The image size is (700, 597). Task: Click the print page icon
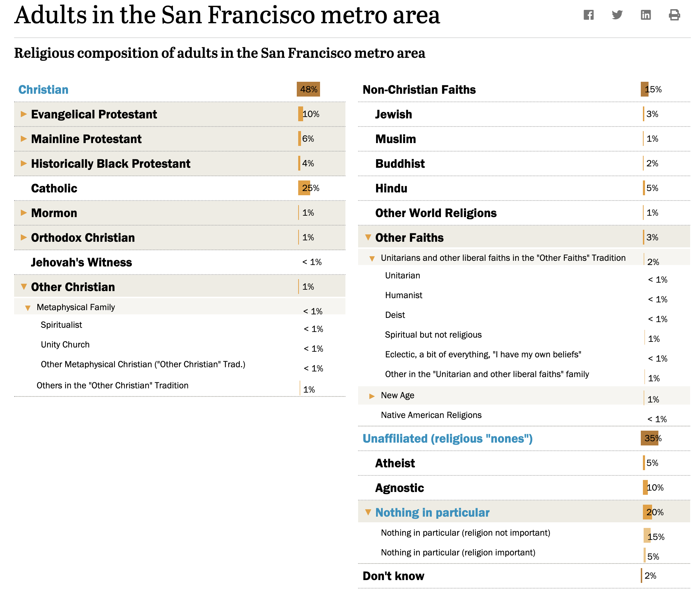[674, 15]
